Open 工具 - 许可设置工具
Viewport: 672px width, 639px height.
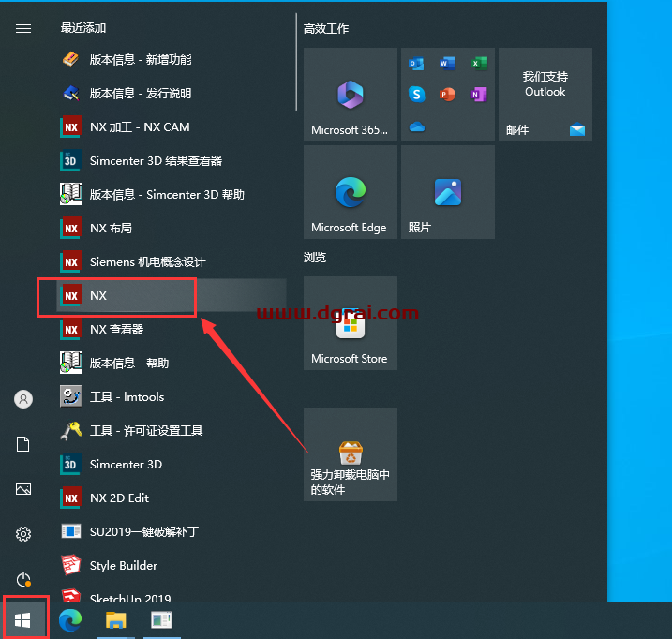(145, 430)
